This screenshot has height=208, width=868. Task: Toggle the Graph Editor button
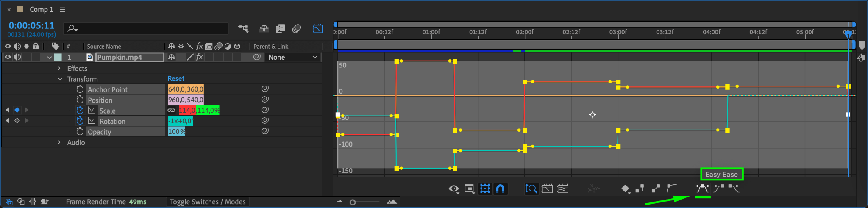coord(318,29)
